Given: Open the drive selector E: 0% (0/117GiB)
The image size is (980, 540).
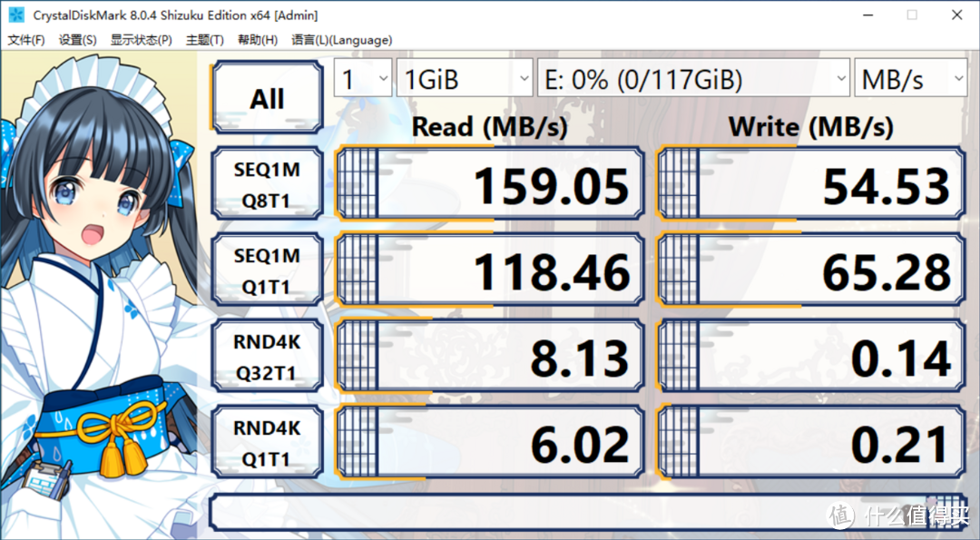Looking at the screenshot, I should pyautogui.click(x=694, y=78).
